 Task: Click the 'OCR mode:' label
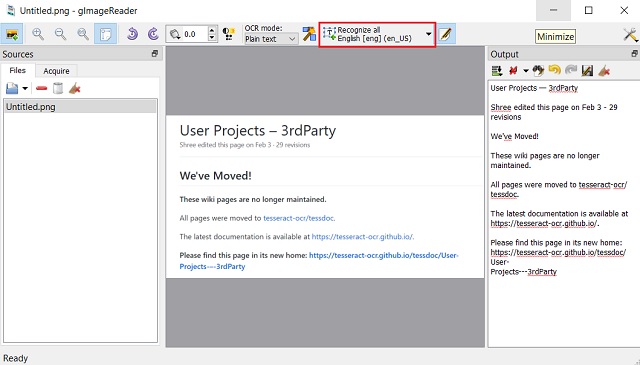coord(263,28)
